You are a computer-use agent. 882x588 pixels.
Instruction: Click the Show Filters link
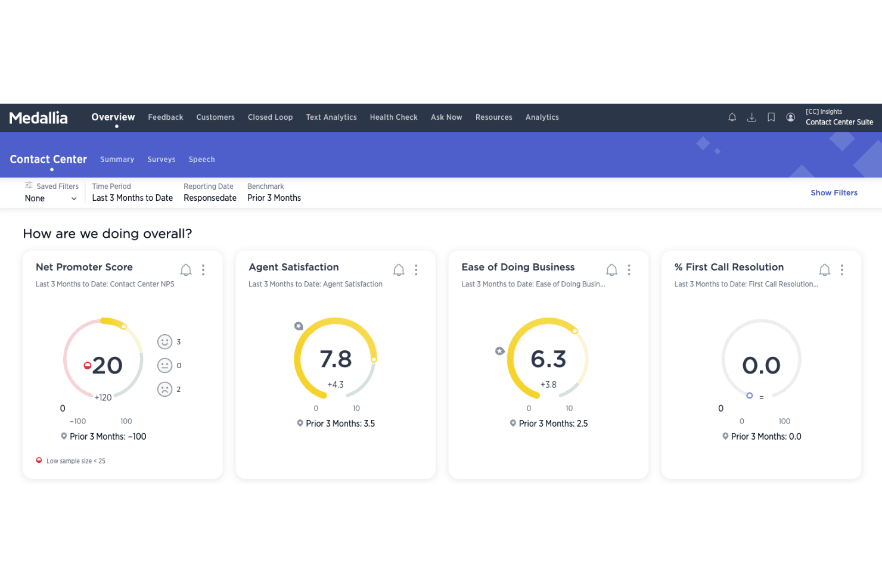834,193
